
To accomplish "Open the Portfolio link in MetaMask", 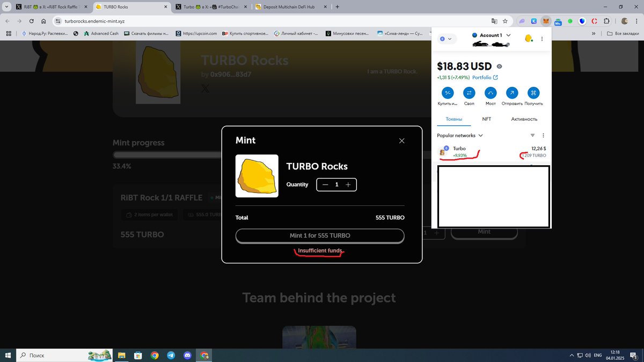I will click(485, 77).
